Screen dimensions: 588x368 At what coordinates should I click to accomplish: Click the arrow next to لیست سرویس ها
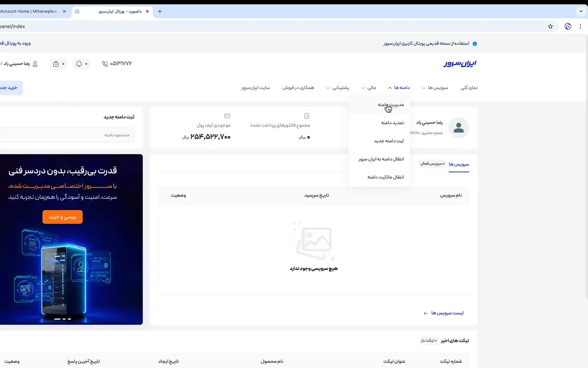(x=426, y=313)
